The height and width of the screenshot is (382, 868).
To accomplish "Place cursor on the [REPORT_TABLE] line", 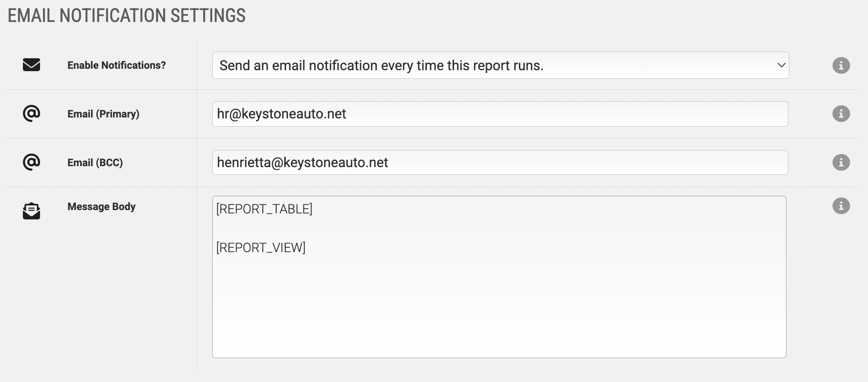I will 265,209.
